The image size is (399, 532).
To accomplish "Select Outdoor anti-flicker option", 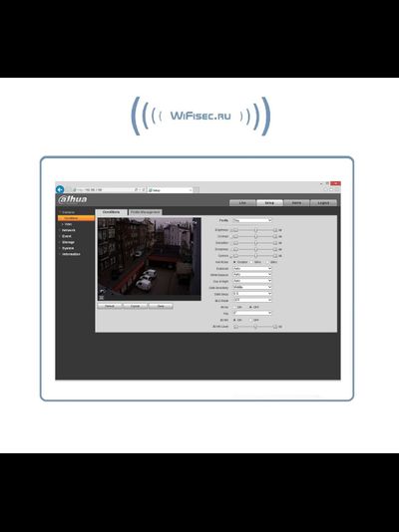I will [x=234, y=262].
